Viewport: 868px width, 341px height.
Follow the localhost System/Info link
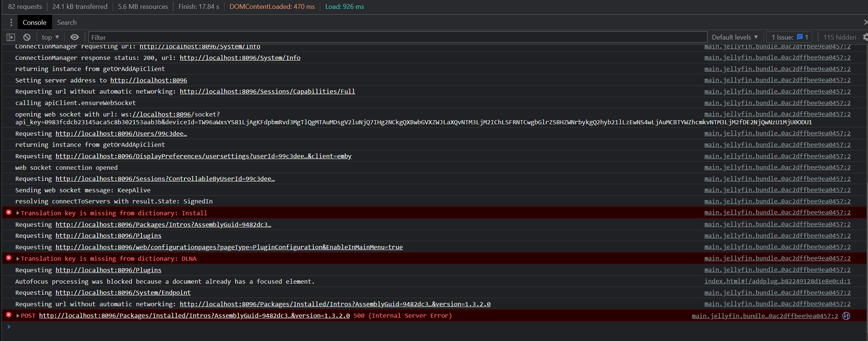coord(240,58)
